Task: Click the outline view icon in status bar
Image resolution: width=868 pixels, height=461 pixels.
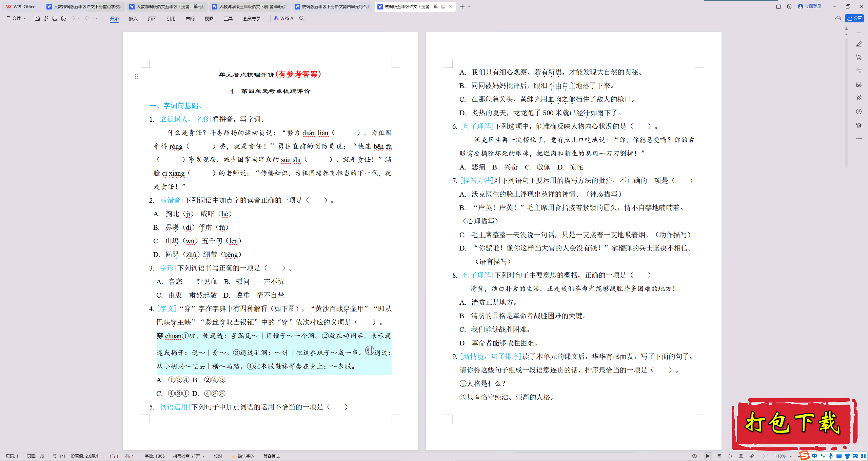Action: point(719,456)
